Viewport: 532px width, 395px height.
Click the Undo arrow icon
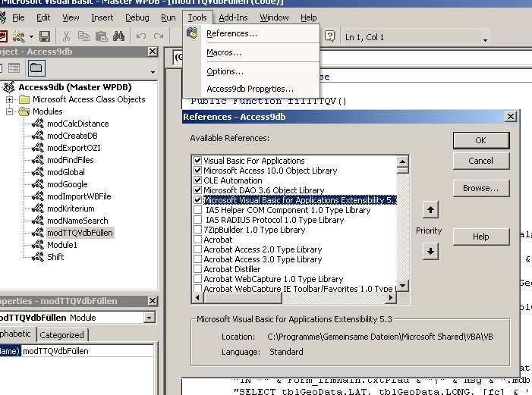(x=141, y=36)
